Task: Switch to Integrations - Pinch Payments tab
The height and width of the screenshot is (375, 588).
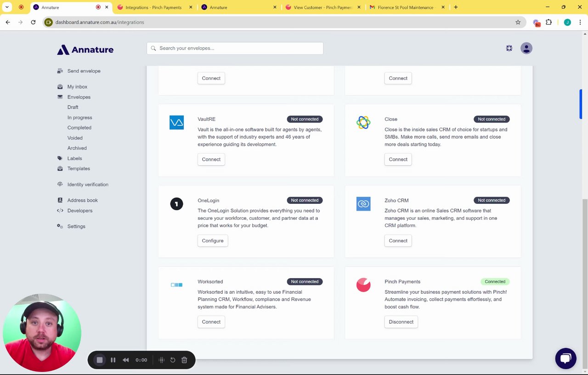Action: point(153,7)
